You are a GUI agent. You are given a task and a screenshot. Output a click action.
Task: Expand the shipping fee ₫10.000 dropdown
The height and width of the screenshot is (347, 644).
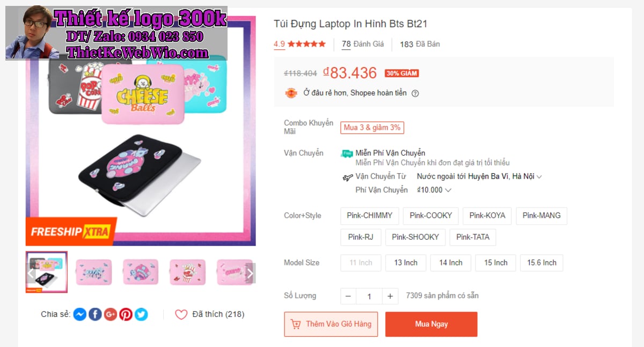pyautogui.click(x=448, y=190)
